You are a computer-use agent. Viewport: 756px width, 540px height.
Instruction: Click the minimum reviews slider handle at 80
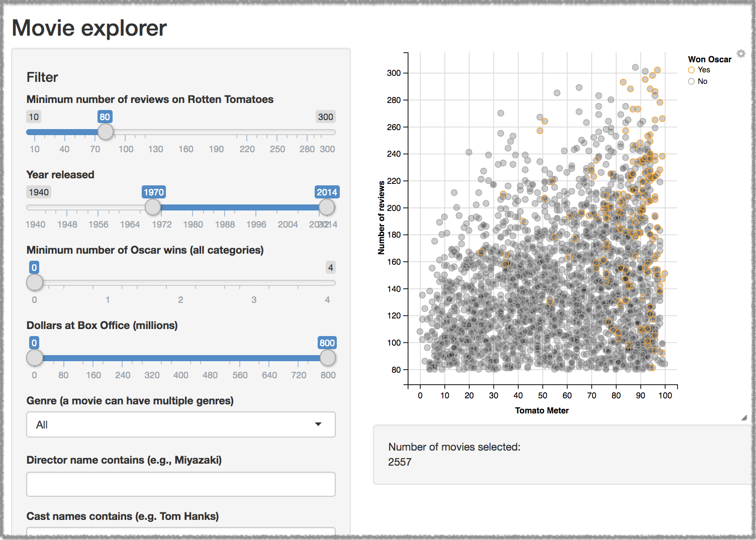105,132
